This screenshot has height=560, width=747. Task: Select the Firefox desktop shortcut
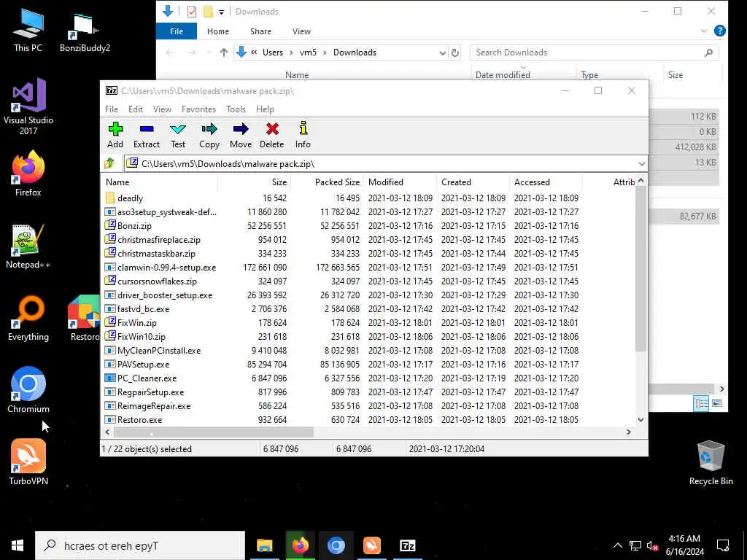pyautogui.click(x=28, y=174)
